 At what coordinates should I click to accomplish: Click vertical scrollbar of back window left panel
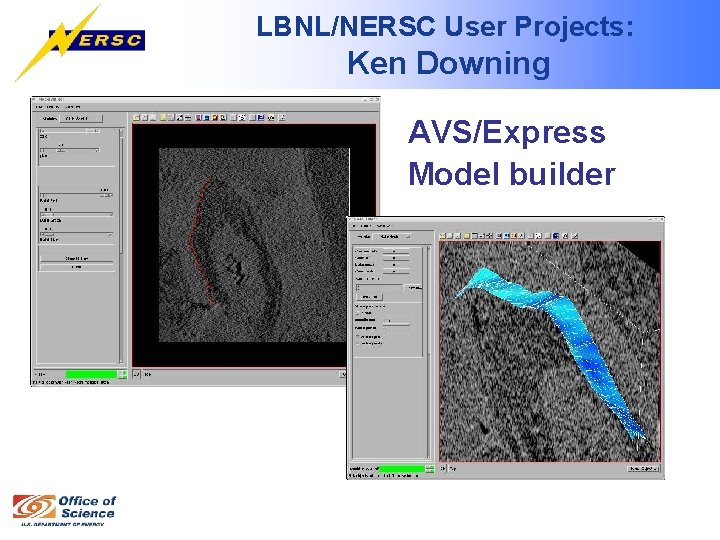(121, 246)
